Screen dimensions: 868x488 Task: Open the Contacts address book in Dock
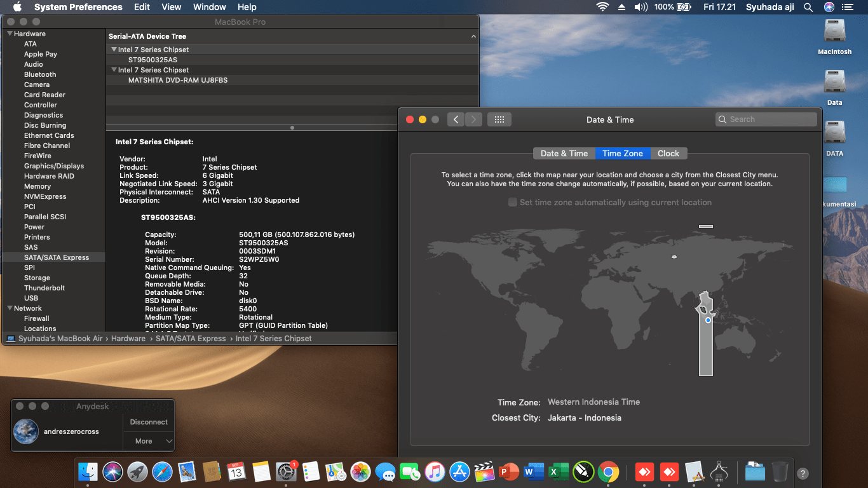[x=212, y=471]
